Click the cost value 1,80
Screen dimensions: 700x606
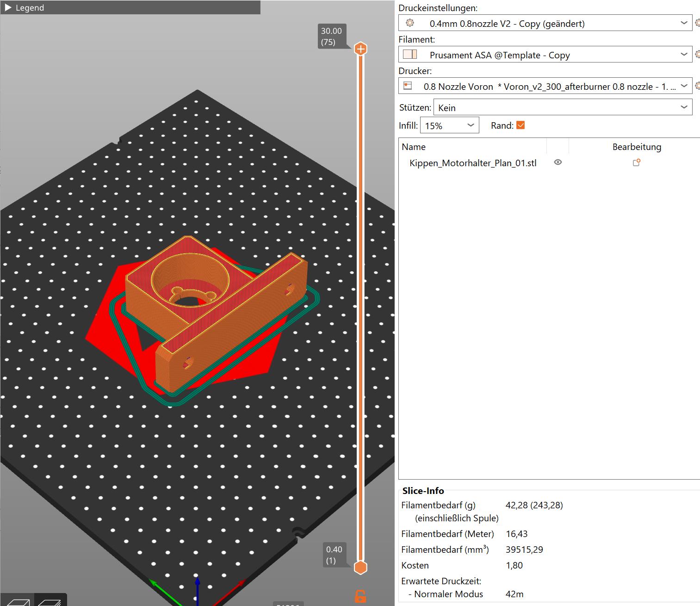point(514,565)
